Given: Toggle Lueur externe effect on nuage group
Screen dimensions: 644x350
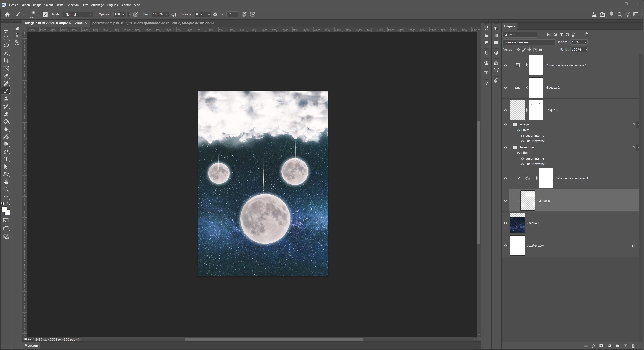Looking at the screenshot, I should point(522,141).
